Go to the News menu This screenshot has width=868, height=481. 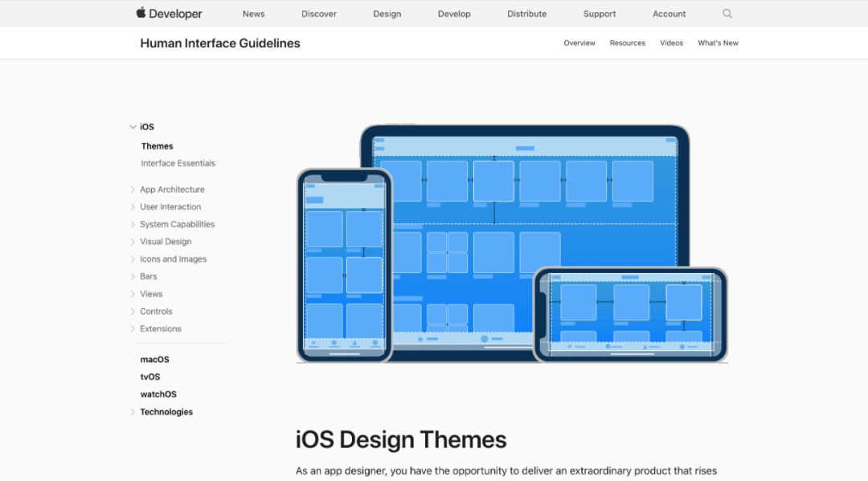(253, 14)
